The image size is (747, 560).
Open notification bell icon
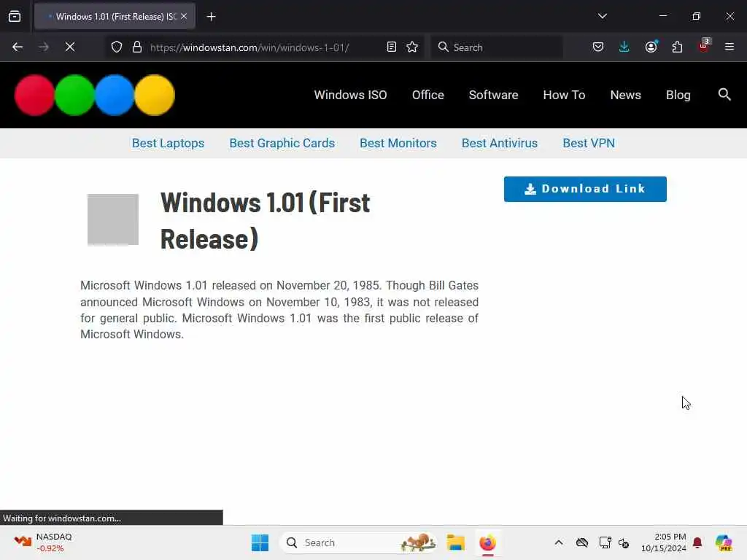[x=697, y=542]
